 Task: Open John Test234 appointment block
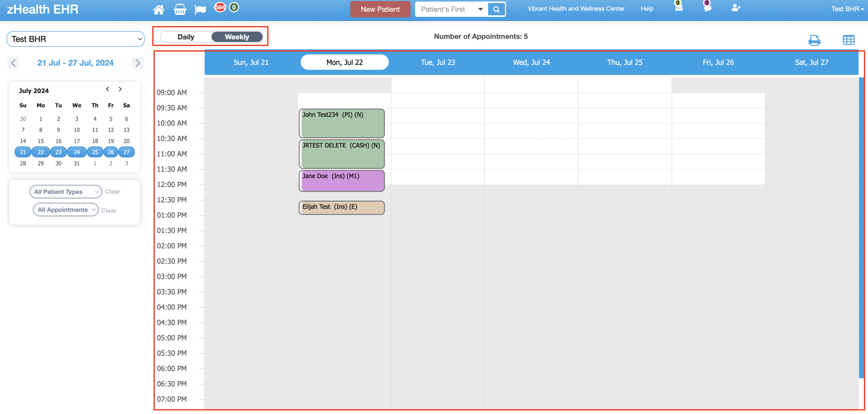(342, 123)
